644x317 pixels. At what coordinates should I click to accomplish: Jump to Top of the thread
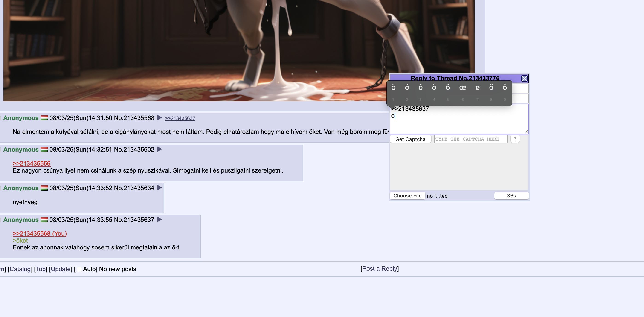tap(41, 269)
